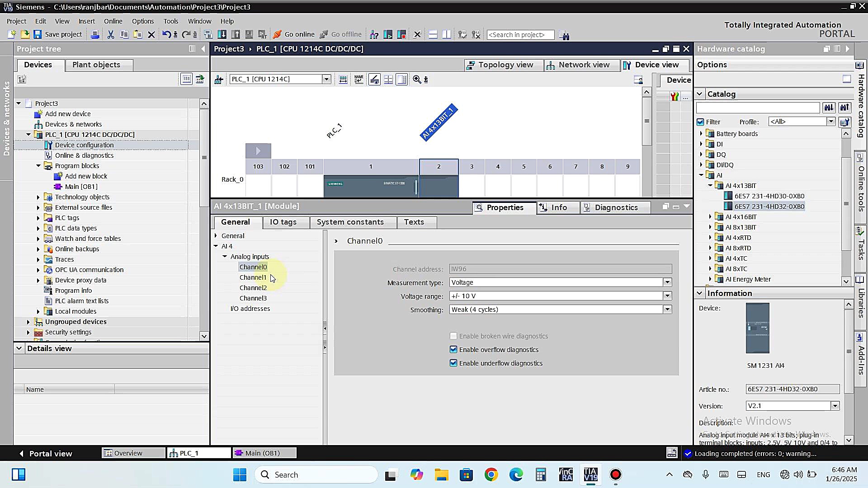The height and width of the screenshot is (488, 868).
Task: Toggle the catalog Filter checkbox
Action: 700,122
